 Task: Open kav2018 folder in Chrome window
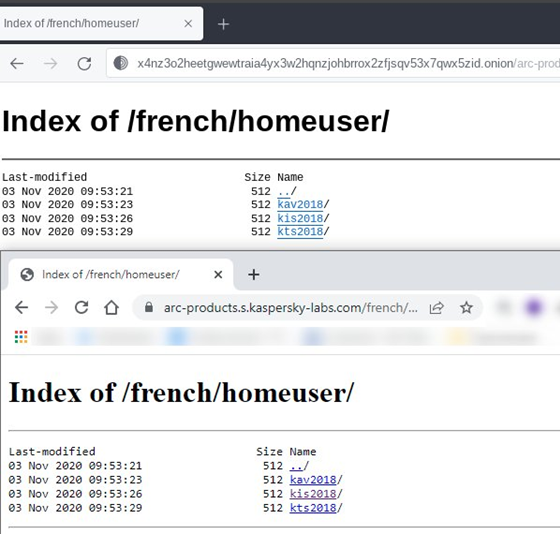[313, 480]
